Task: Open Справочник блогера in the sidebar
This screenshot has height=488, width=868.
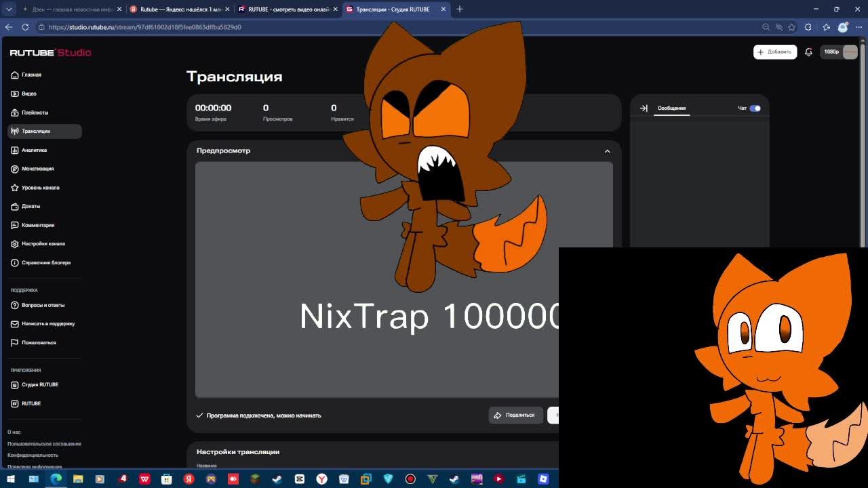Action: point(44,263)
